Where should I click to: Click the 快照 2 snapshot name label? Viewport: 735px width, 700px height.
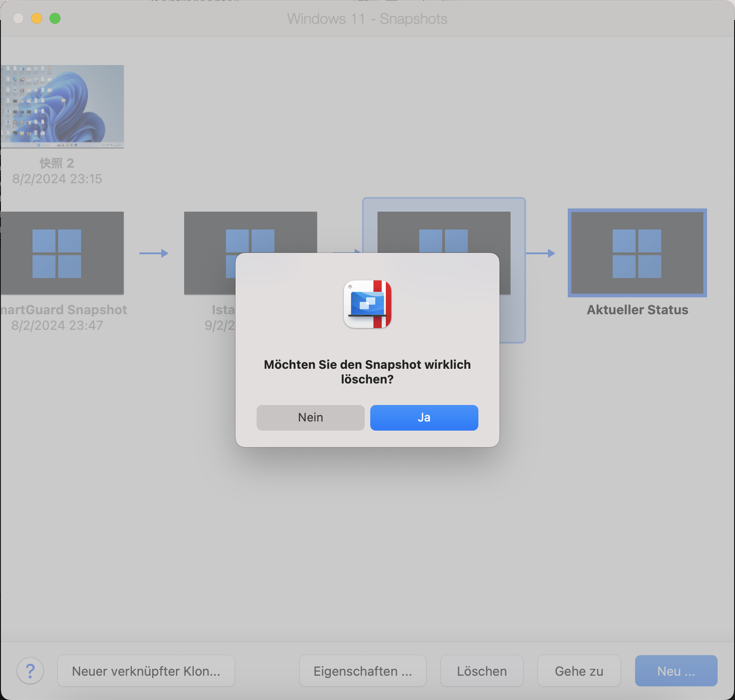tap(57, 163)
